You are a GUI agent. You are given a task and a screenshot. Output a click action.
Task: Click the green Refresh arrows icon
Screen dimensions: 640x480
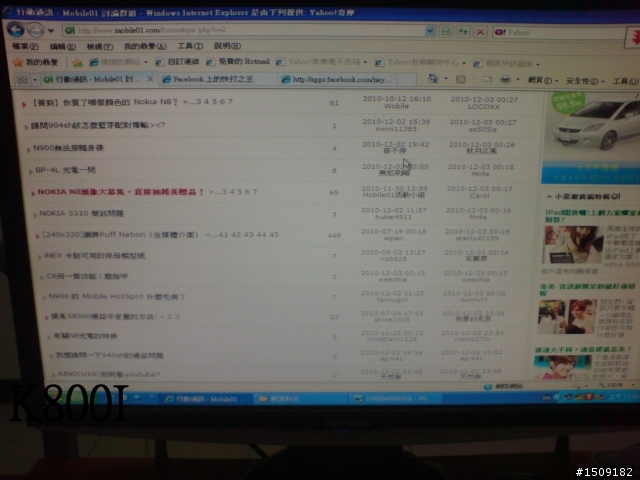(463, 31)
